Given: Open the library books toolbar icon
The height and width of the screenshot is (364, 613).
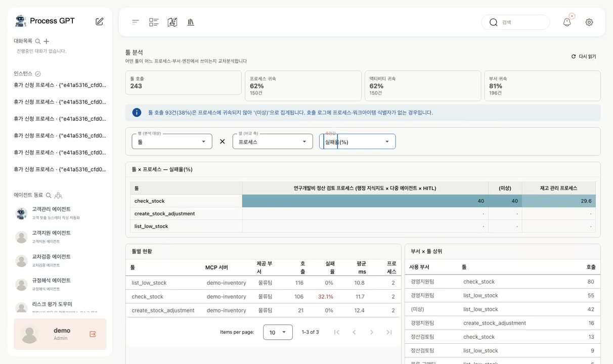Looking at the screenshot, I should click(x=191, y=22).
